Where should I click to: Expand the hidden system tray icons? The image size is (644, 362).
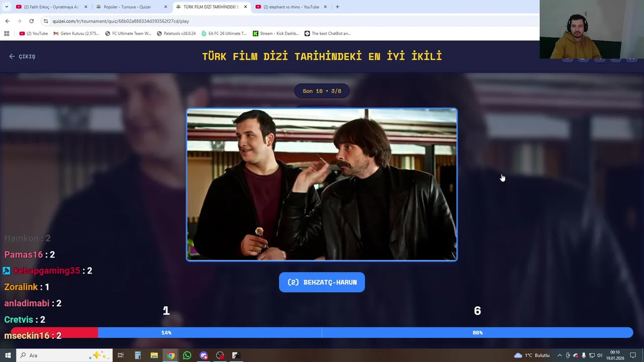[559, 355]
